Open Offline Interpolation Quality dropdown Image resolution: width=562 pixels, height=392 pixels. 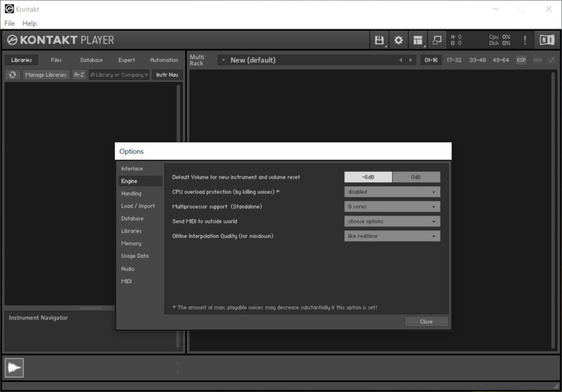pos(392,236)
